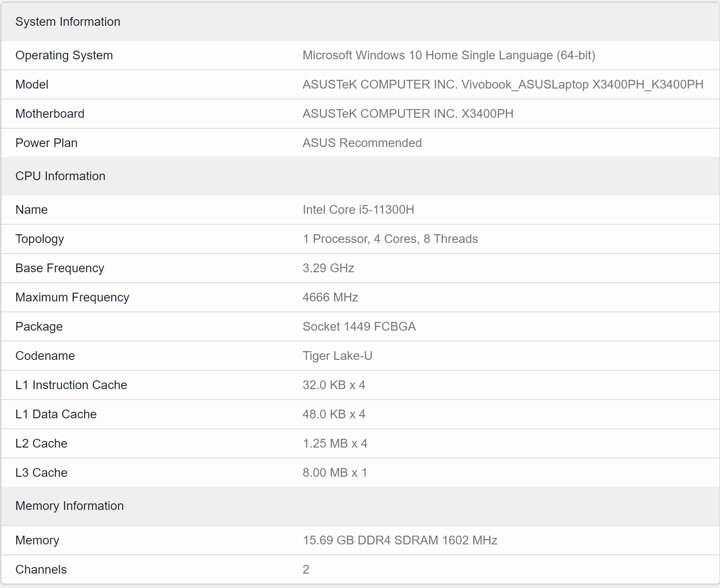Click the 'Topology' label
The height and width of the screenshot is (588, 720).
[x=40, y=239]
